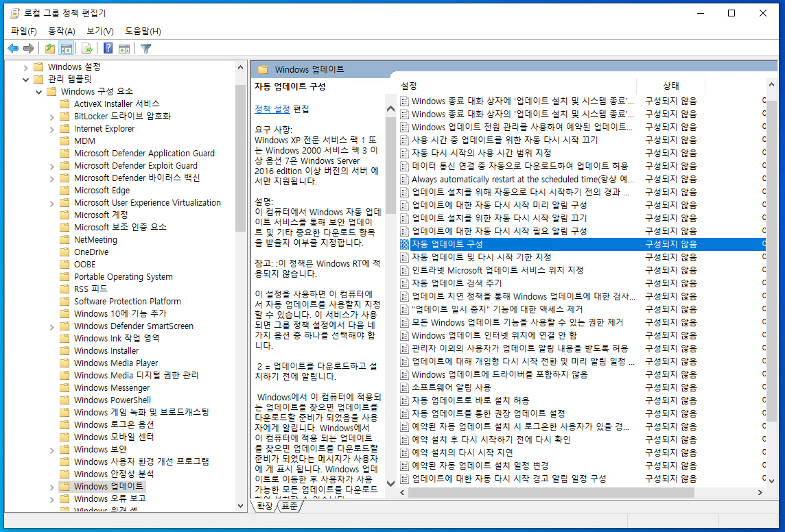Toggle the console tree show/hide icon
Image resolution: width=785 pixels, height=532 pixels.
click(66, 49)
